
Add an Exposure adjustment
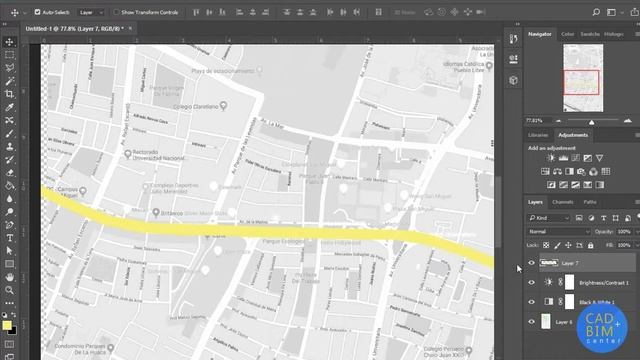click(x=587, y=158)
